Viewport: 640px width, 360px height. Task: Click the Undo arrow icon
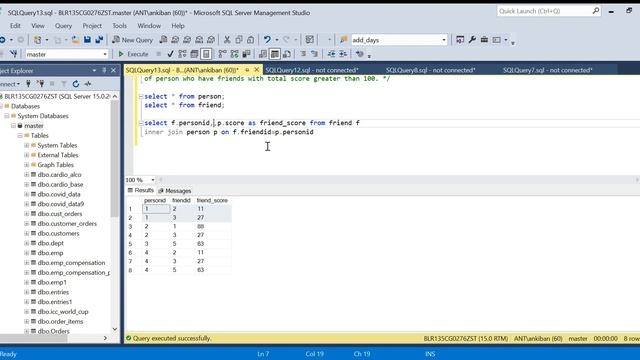point(267,40)
